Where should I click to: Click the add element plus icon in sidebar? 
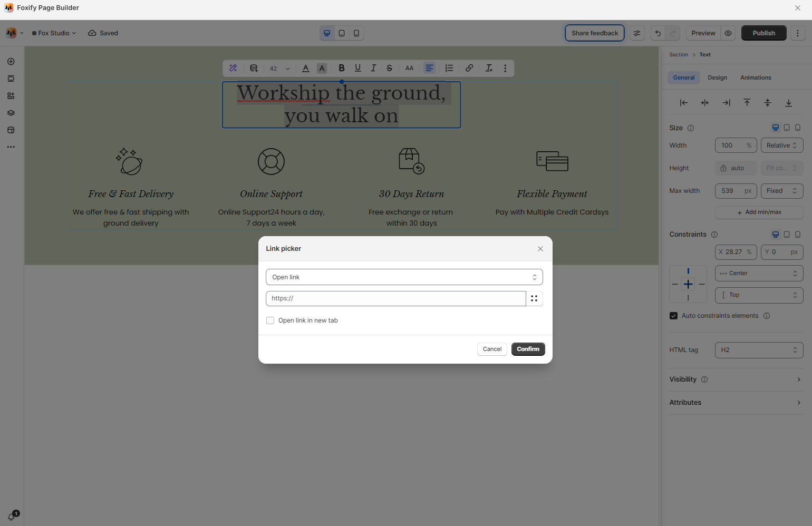11,62
